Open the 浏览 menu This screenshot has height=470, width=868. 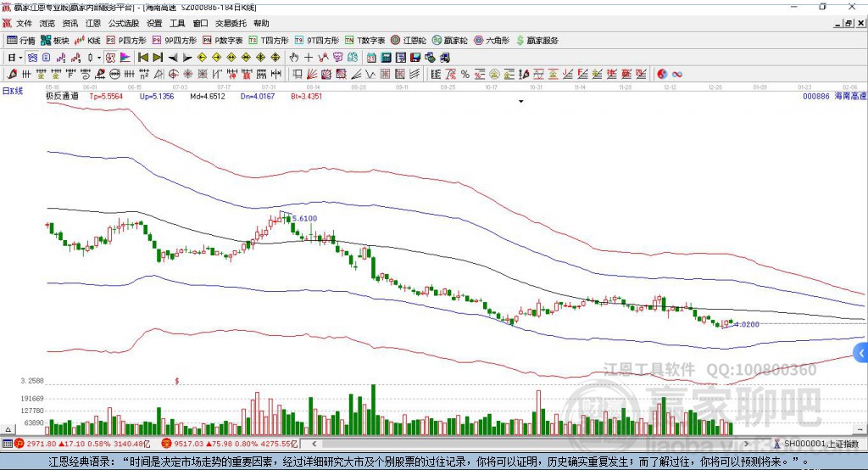tap(47, 23)
